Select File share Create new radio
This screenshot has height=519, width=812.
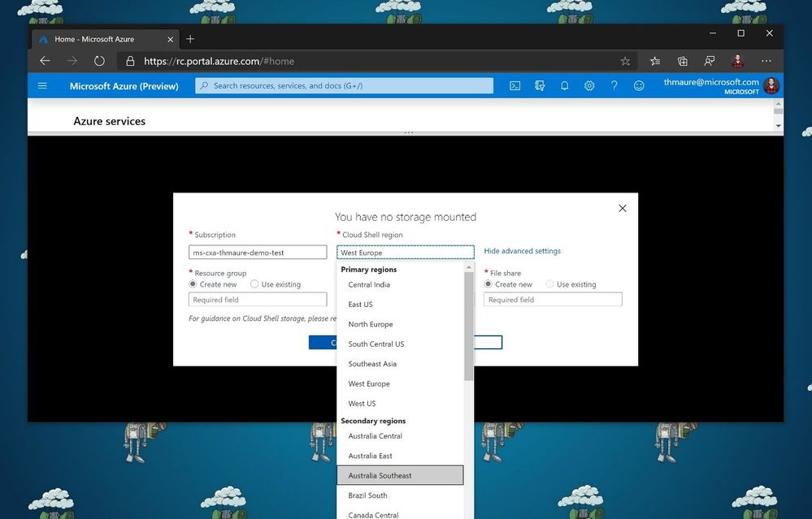(488, 284)
